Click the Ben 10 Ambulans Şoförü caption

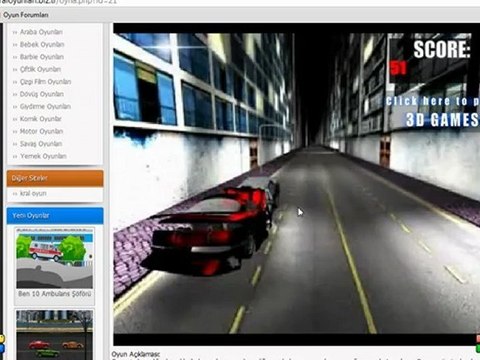[55, 294]
